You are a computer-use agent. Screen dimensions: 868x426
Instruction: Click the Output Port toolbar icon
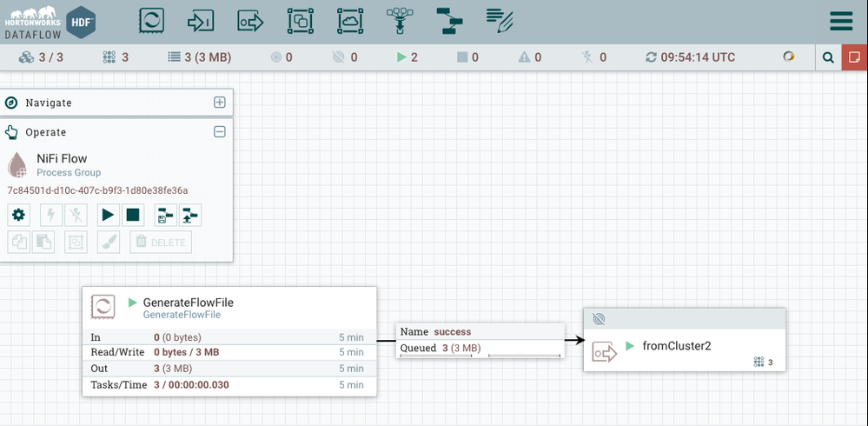tap(251, 20)
